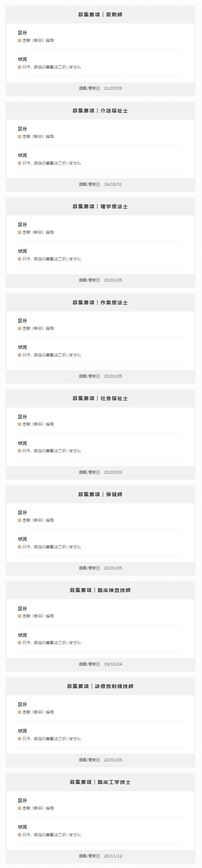Click the 臨床工学技士 recruitment heading
The width and height of the screenshot is (202, 868).
click(100, 782)
